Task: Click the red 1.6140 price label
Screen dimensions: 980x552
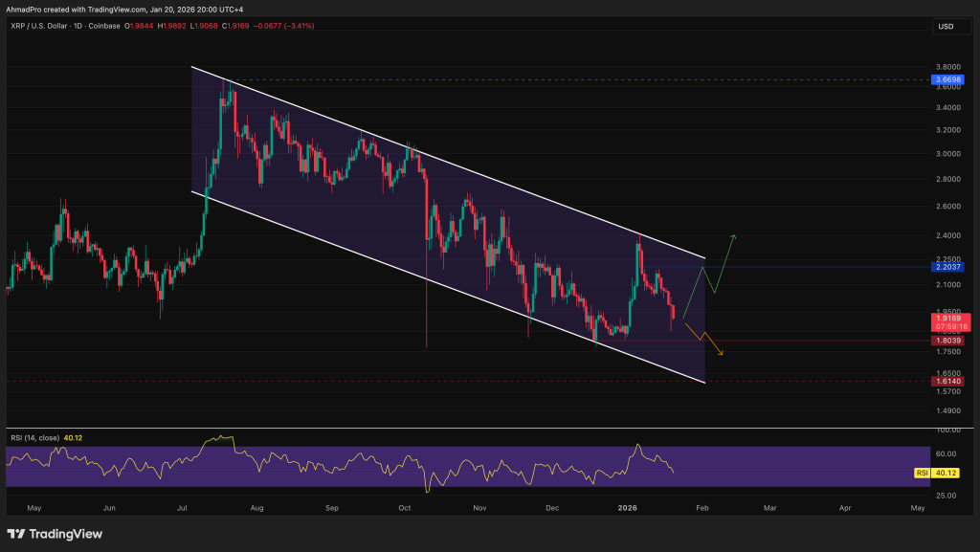Action: 953,381
